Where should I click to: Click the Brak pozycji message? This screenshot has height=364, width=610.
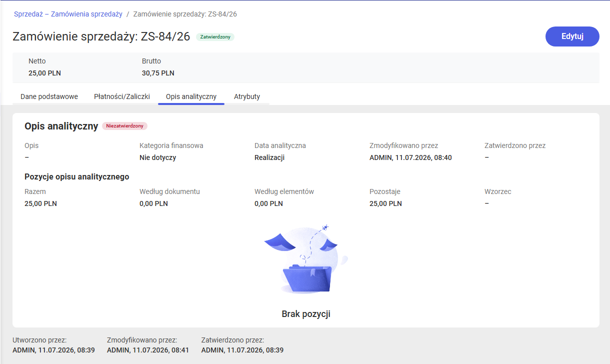pos(306,314)
